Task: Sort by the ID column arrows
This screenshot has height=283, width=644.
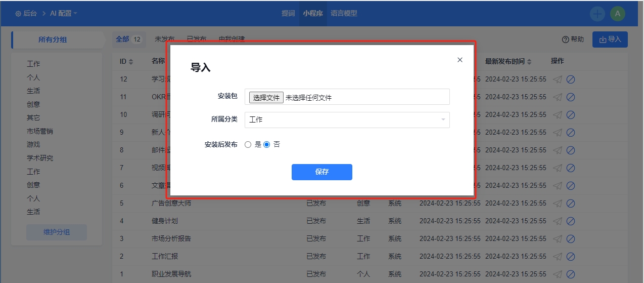Action: click(x=131, y=62)
